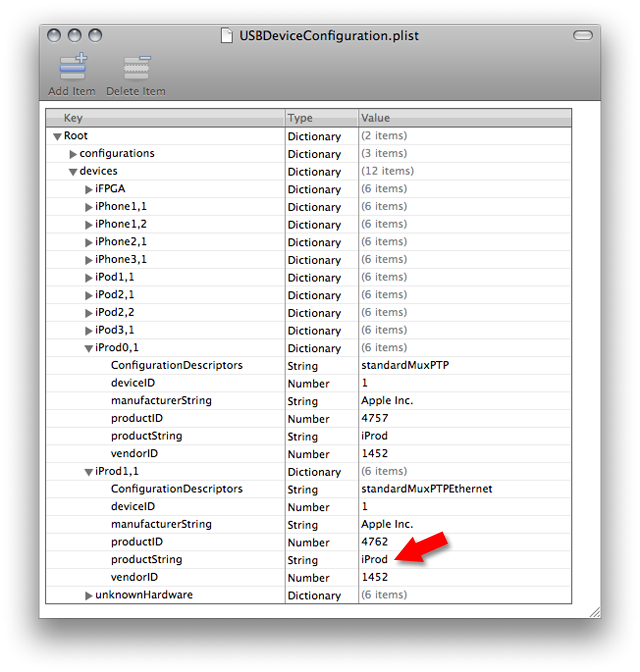
Task: Expand the iFPGA entry
Action: [89, 189]
